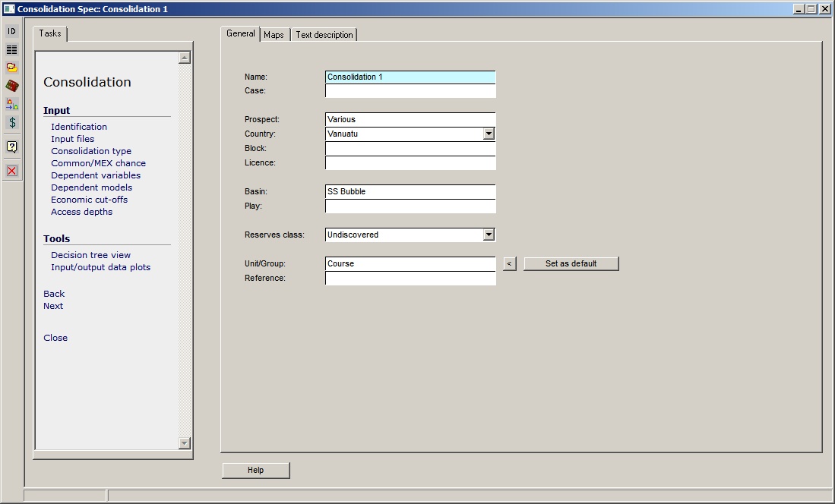Select the red dice chance icon

point(12,86)
